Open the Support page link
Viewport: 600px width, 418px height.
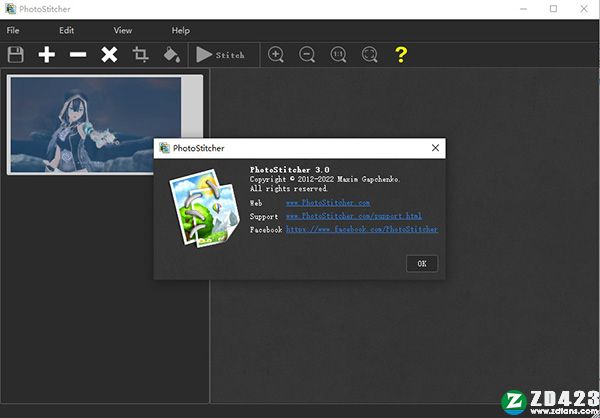pos(354,216)
